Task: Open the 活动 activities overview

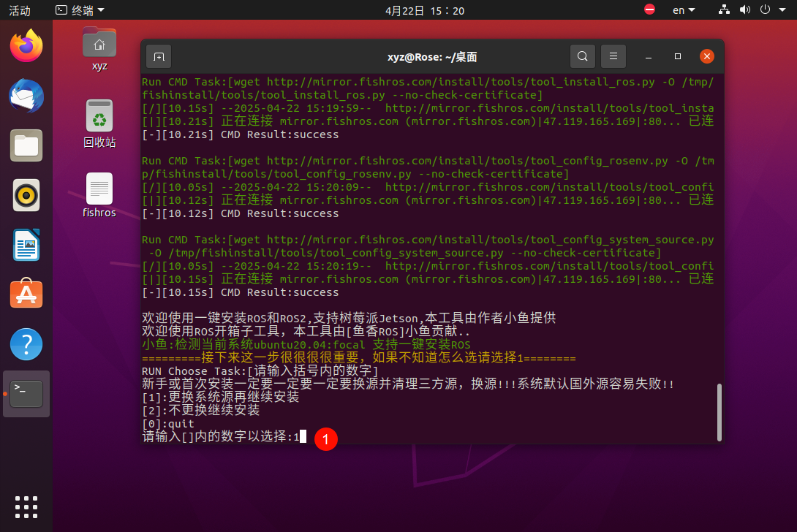Action: point(20,10)
